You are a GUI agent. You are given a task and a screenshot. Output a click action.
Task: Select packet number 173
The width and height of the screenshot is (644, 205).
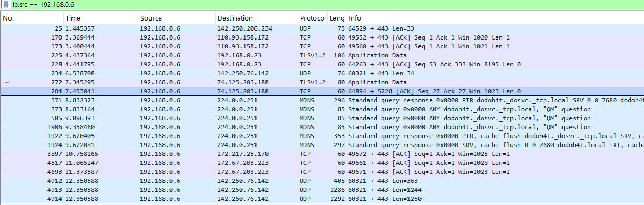(x=322, y=46)
